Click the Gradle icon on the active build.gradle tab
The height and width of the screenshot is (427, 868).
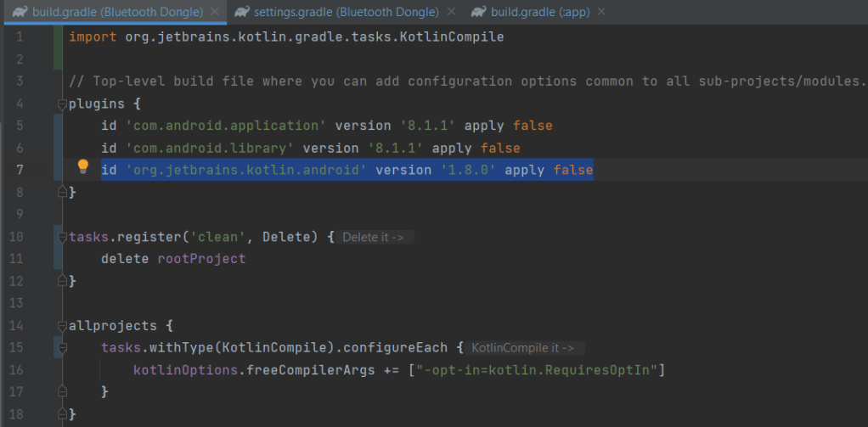pyautogui.click(x=16, y=12)
